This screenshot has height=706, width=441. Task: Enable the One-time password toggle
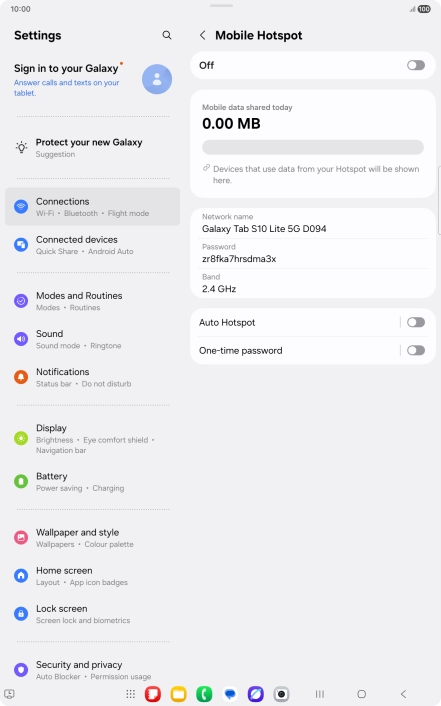point(416,350)
